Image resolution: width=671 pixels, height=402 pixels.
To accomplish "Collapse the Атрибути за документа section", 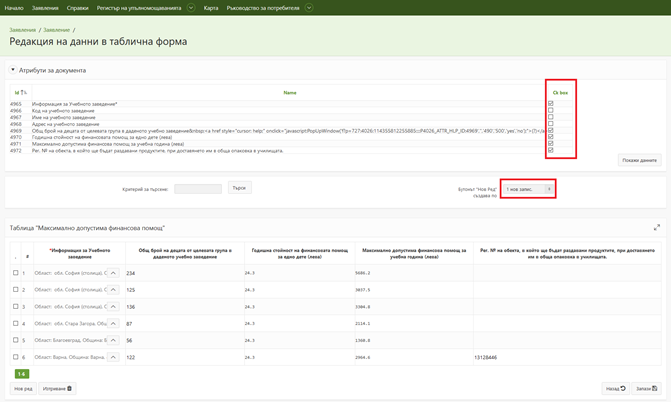I will point(13,70).
